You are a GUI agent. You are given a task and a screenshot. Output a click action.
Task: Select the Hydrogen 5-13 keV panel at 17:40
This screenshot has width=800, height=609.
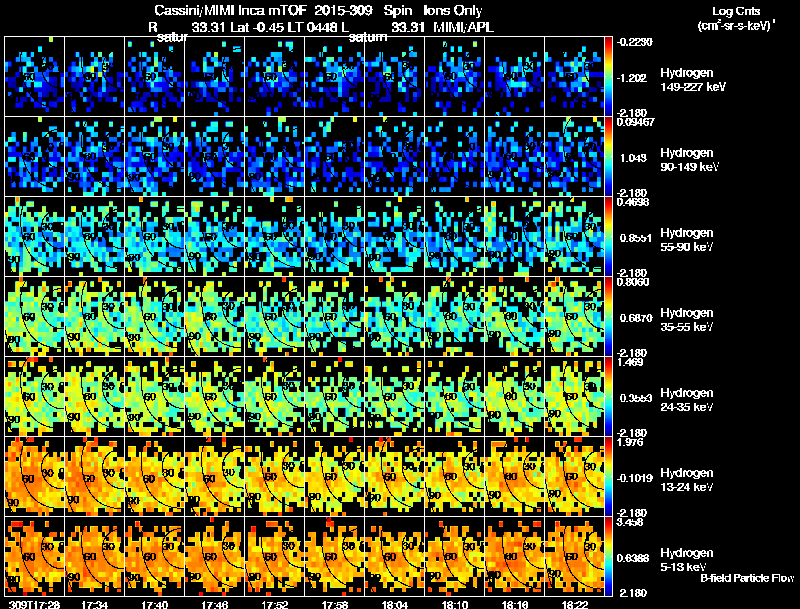[155, 557]
